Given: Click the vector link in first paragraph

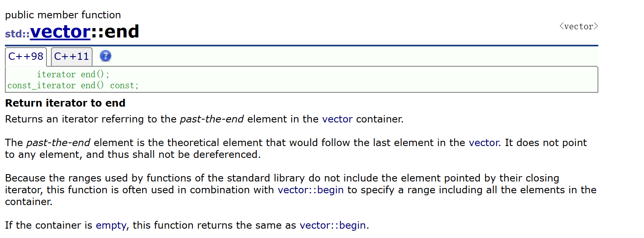Looking at the screenshot, I should [x=337, y=119].
